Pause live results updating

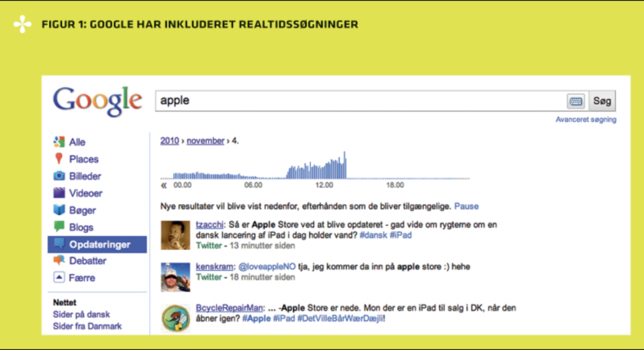coord(466,206)
